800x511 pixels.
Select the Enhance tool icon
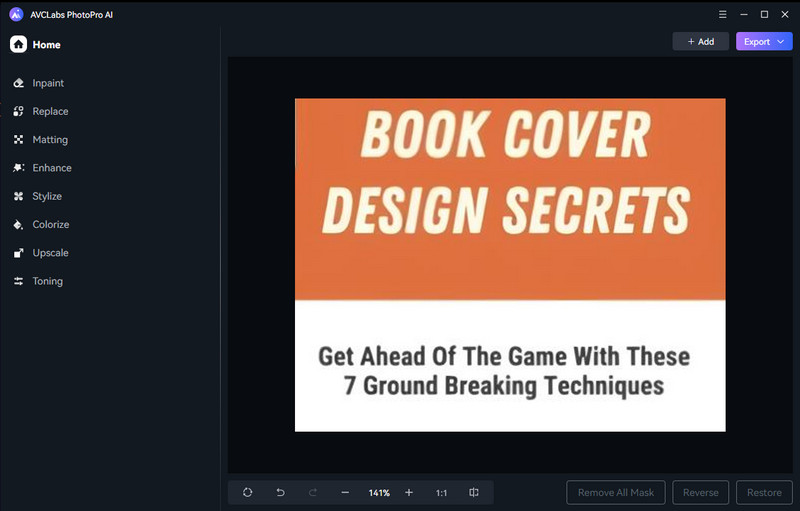pyautogui.click(x=18, y=168)
